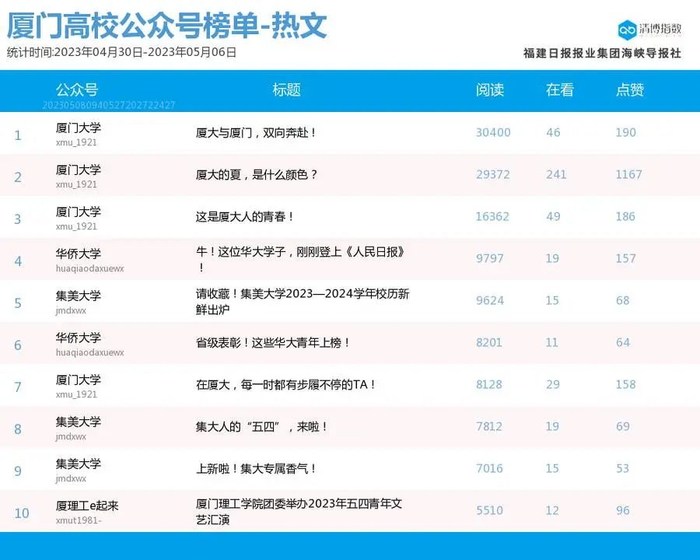Open article 上新啦！集大专属香气！
This screenshot has width=700, height=560.
(256, 468)
